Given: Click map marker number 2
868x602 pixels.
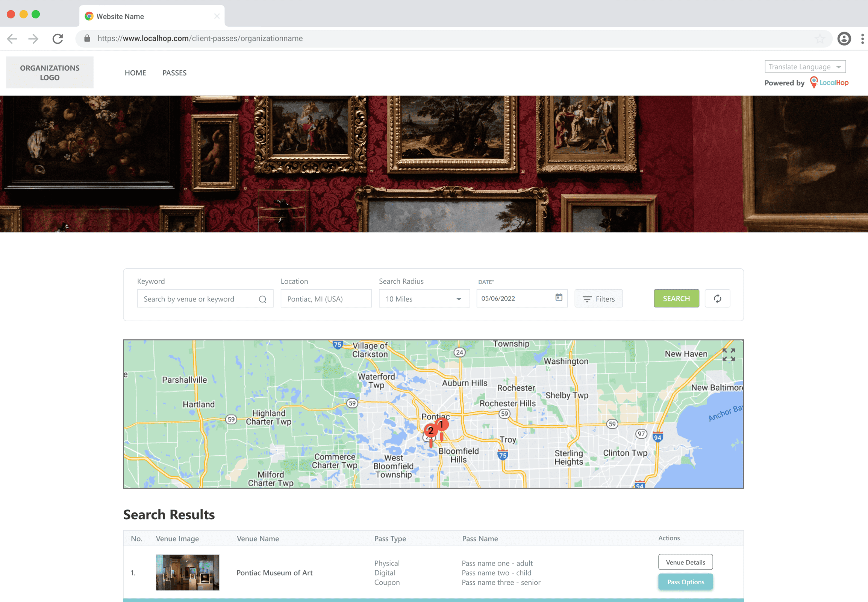Looking at the screenshot, I should point(430,431).
